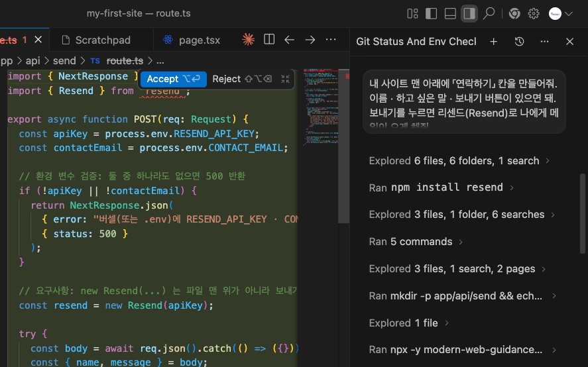Click the new Resend(apiKey) code line
Screen dimensions: 588x367
[116, 305]
